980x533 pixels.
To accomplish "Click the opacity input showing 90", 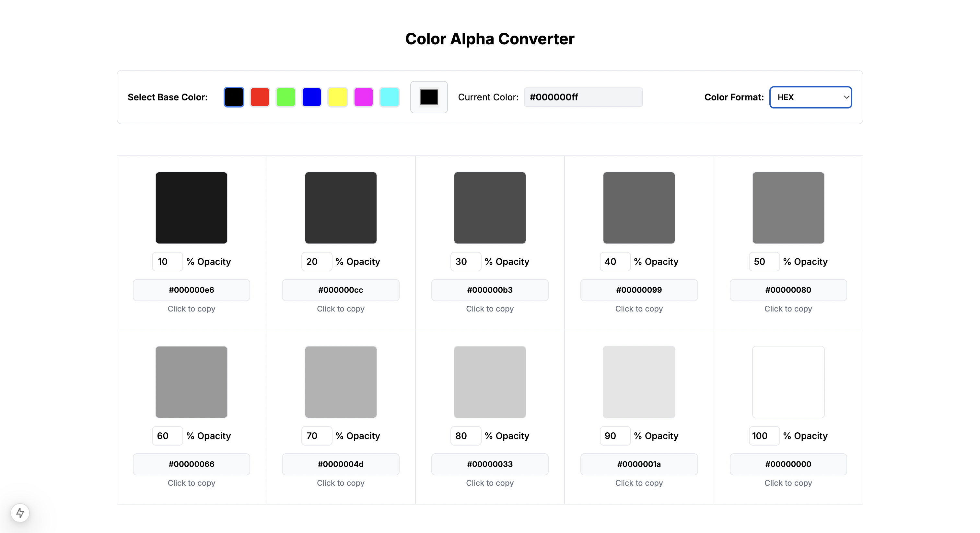I will (615, 436).
